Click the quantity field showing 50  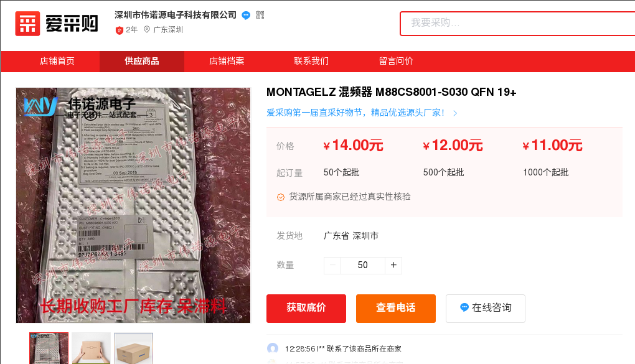tap(363, 265)
